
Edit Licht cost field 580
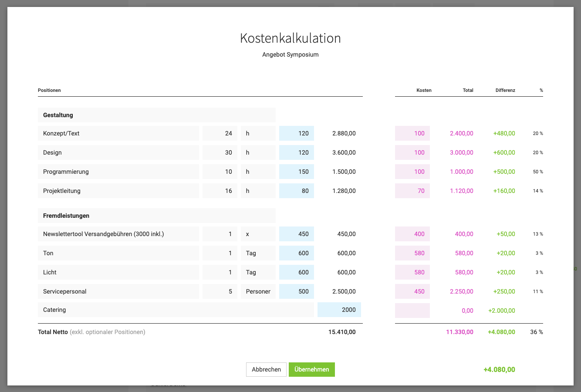(412, 272)
